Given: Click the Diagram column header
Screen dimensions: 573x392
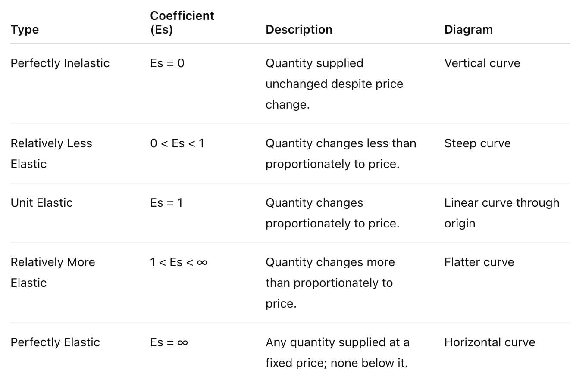Looking at the screenshot, I should click(x=468, y=29).
